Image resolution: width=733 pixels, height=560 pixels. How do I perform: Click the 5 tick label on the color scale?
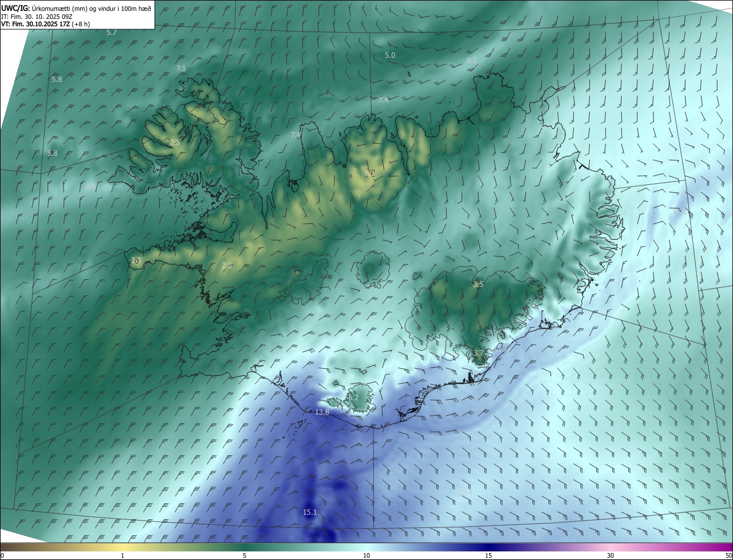[x=245, y=555]
